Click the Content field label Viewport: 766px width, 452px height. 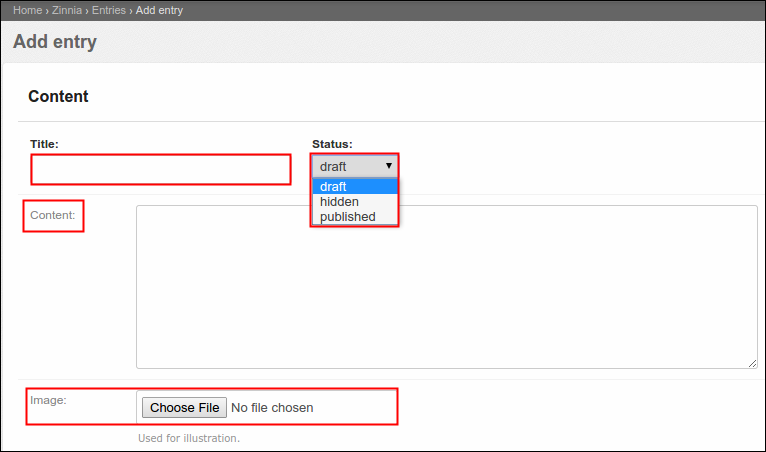point(53,215)
